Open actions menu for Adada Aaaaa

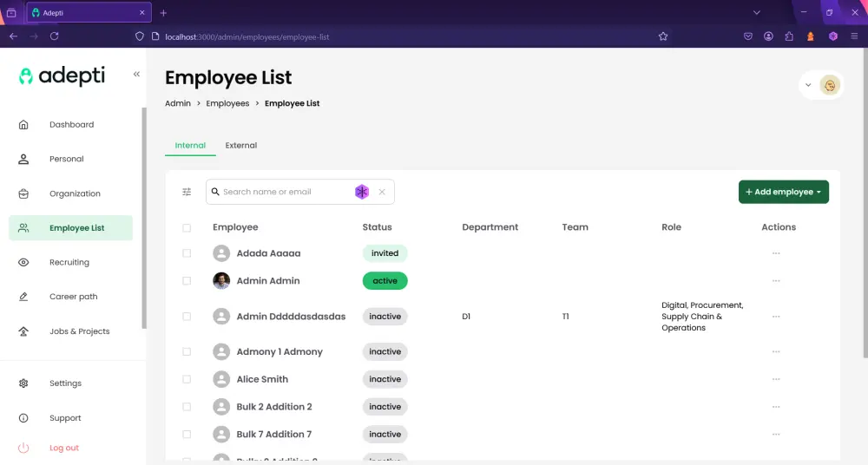click(x=776, y=253)
